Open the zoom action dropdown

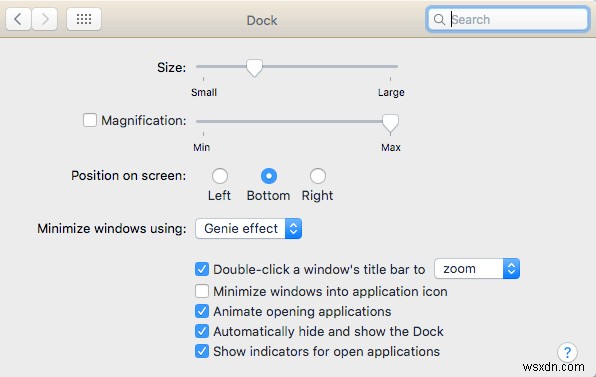477,269
